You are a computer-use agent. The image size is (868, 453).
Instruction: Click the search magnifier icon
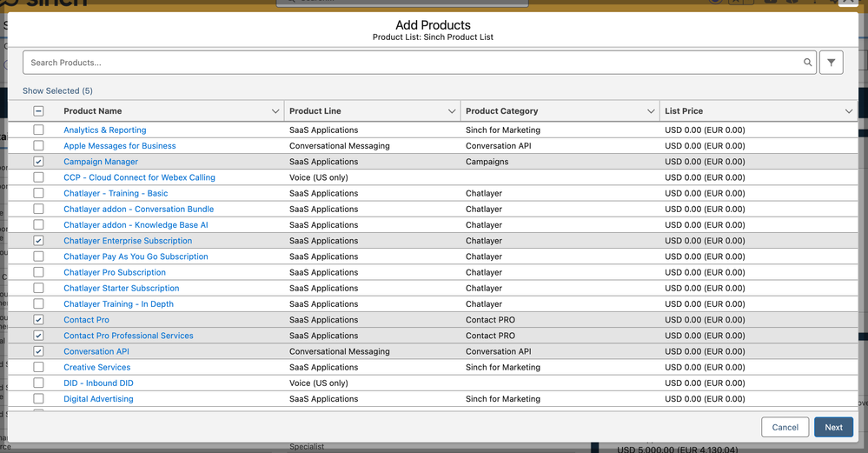coord(807,63)
